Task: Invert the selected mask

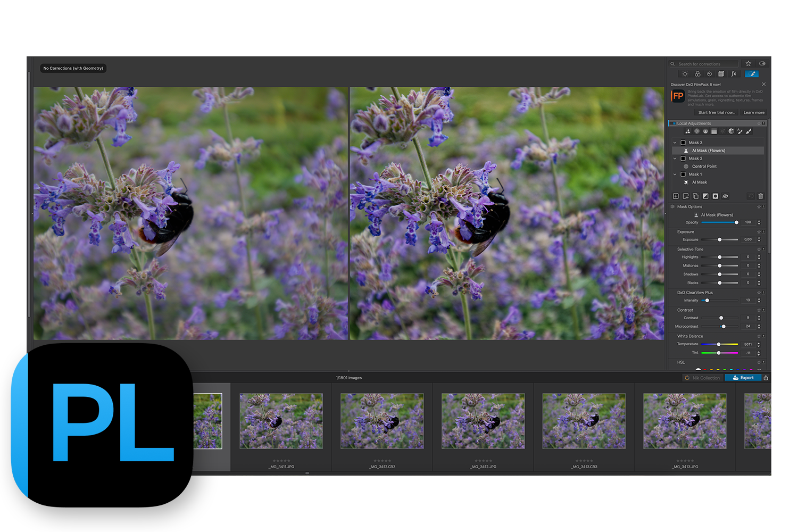Action: tap(705, 196)
